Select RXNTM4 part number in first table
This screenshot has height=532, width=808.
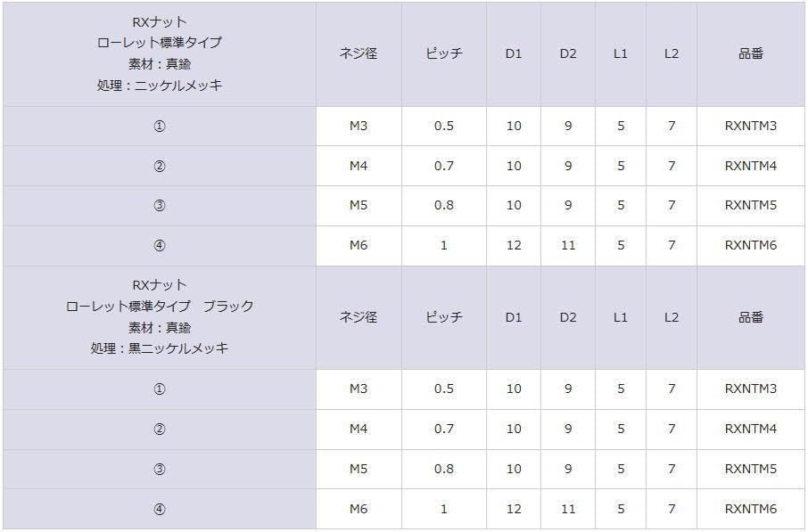point(750,166)
